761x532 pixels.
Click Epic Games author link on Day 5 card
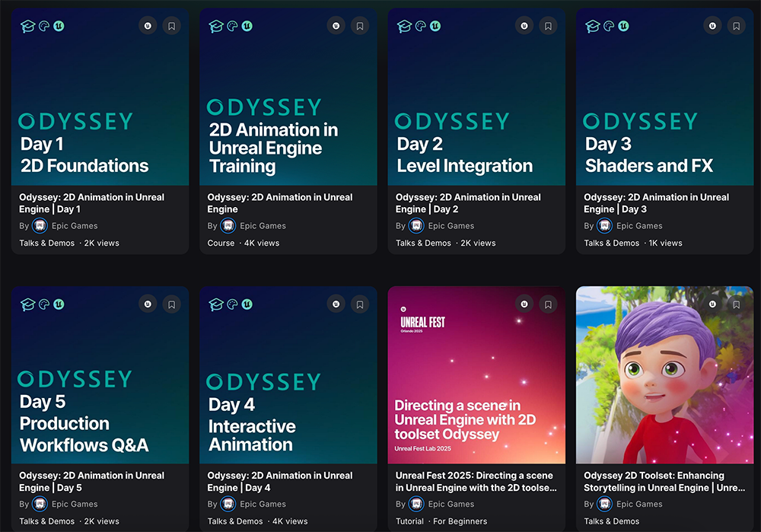74,504
